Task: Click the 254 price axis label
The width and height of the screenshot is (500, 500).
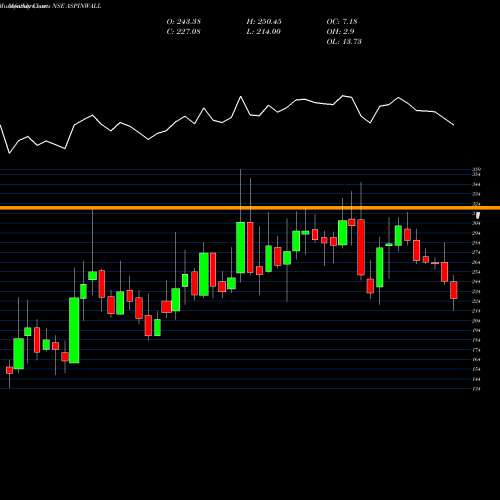Action: pyautogui.click(x=476, y=272)
